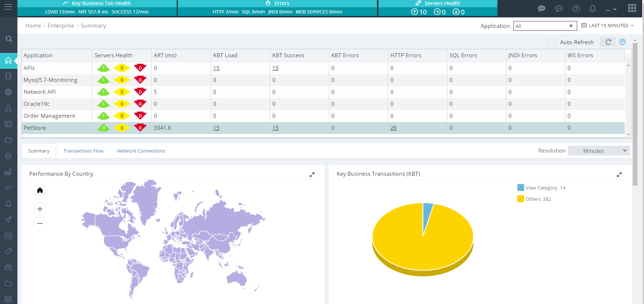Open the Resolution Minutes dropdown
This screenshot has height=304, width=644.
click(599, 151)
